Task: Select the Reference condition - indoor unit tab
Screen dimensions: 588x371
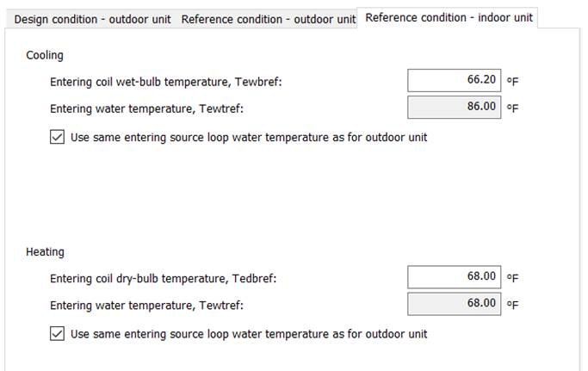Action: 449,18
